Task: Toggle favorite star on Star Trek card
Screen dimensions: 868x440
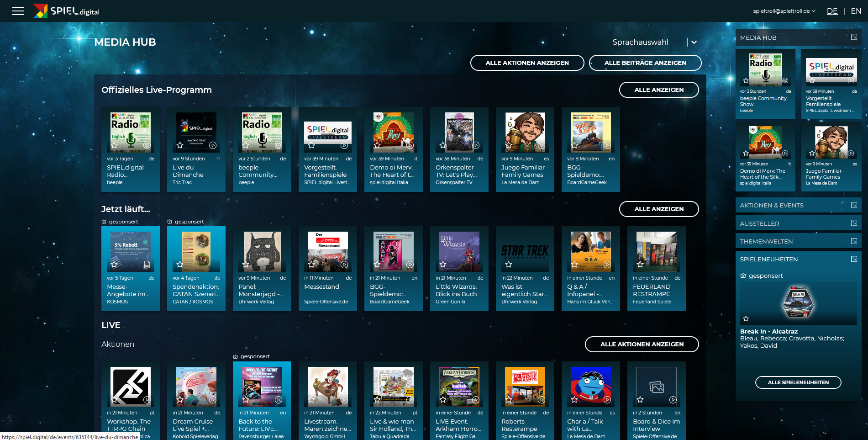Action: coord(509,265)
